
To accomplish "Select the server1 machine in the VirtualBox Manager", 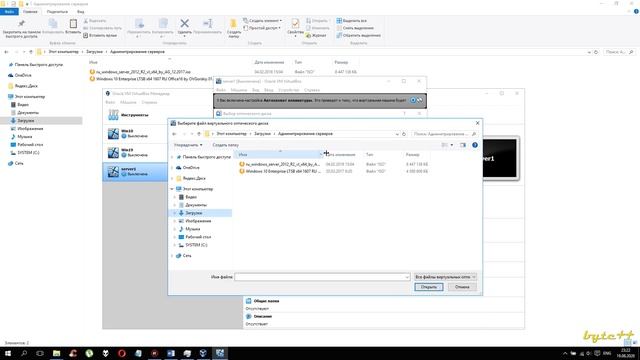I will [136, 171].
